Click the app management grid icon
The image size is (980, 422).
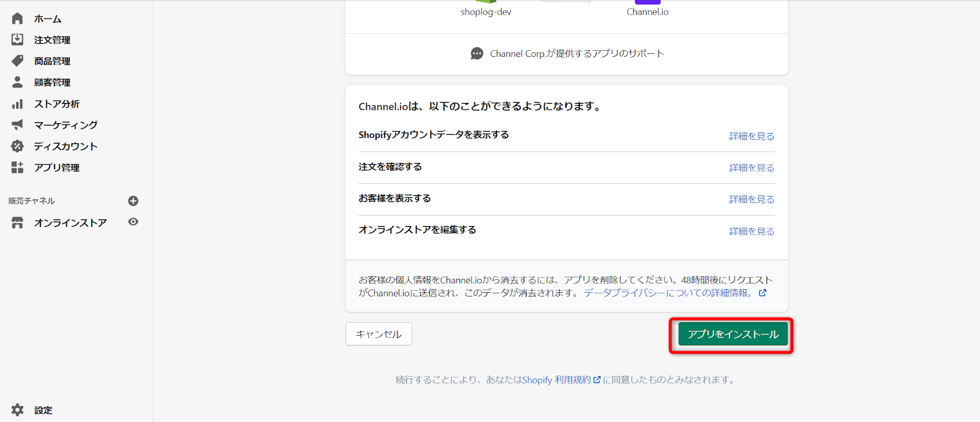(17, 167)
